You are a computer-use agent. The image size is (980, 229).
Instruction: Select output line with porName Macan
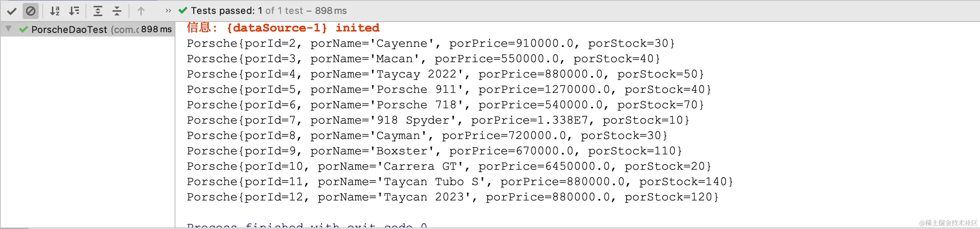tap(423, 59)
